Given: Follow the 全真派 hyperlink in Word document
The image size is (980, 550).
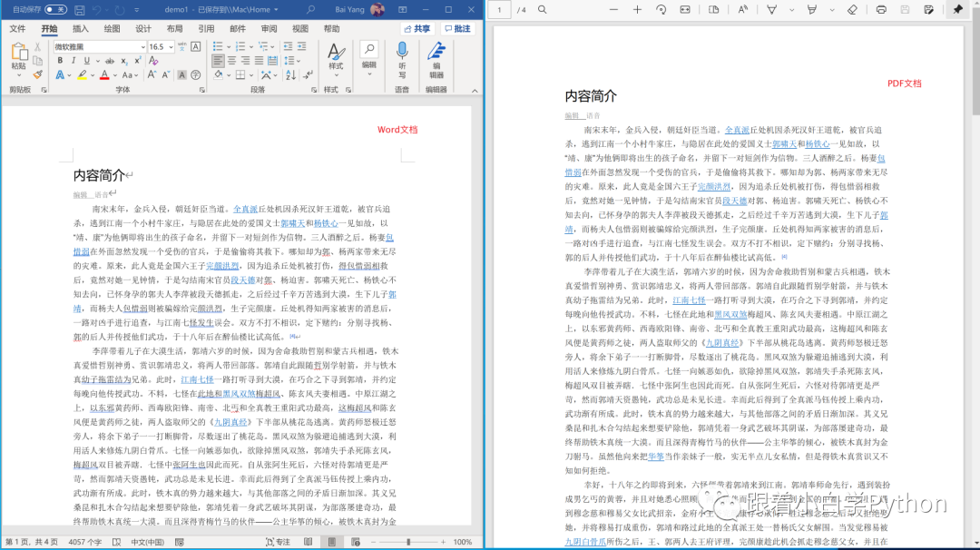Looking at the screenshot, I should (x=245, y=209).
